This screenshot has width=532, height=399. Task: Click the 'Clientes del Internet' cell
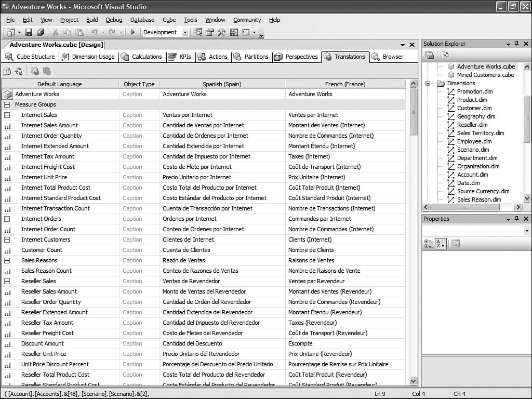[222, 240]
